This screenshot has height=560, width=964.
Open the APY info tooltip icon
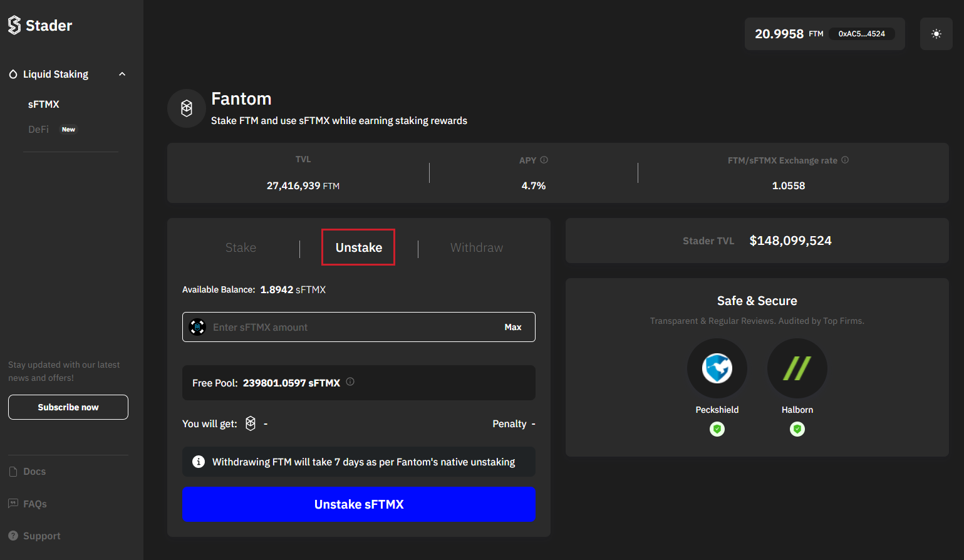[x=544, y=160]
